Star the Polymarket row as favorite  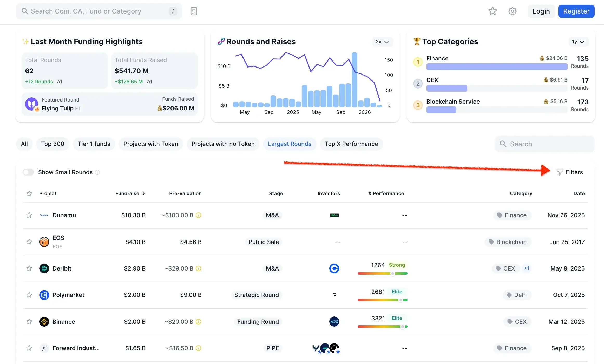coord(29,295)
